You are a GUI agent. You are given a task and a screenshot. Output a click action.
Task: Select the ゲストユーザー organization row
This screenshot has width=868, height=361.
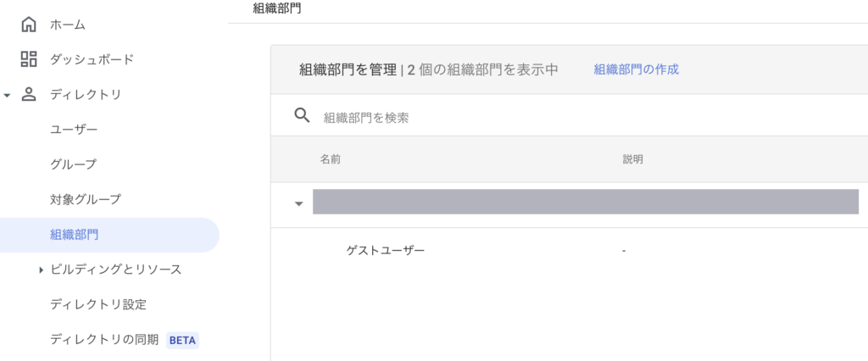pyautogui.click(x=386, y=251)
